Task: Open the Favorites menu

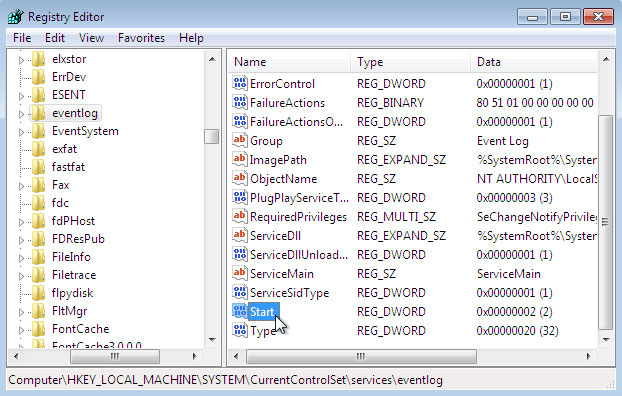Action: click(x=141, y=38)
